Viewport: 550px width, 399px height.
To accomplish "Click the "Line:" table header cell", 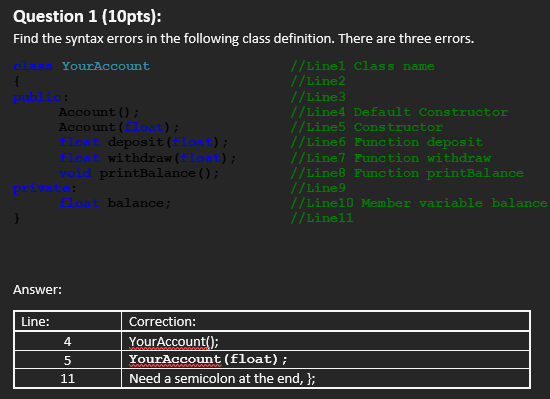I will click(68, 321).
